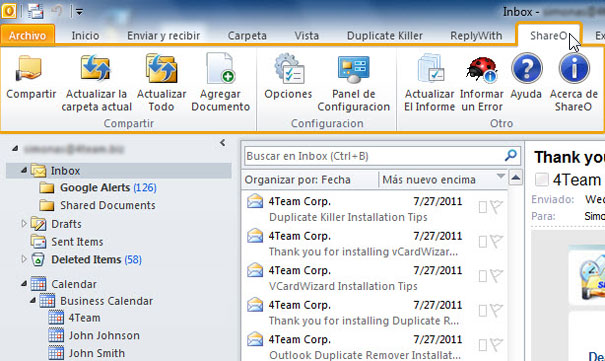The width and height of the screenshot is (605, 361).
Task: Click Organizar por: Fecha header
Action: point(297,180)
